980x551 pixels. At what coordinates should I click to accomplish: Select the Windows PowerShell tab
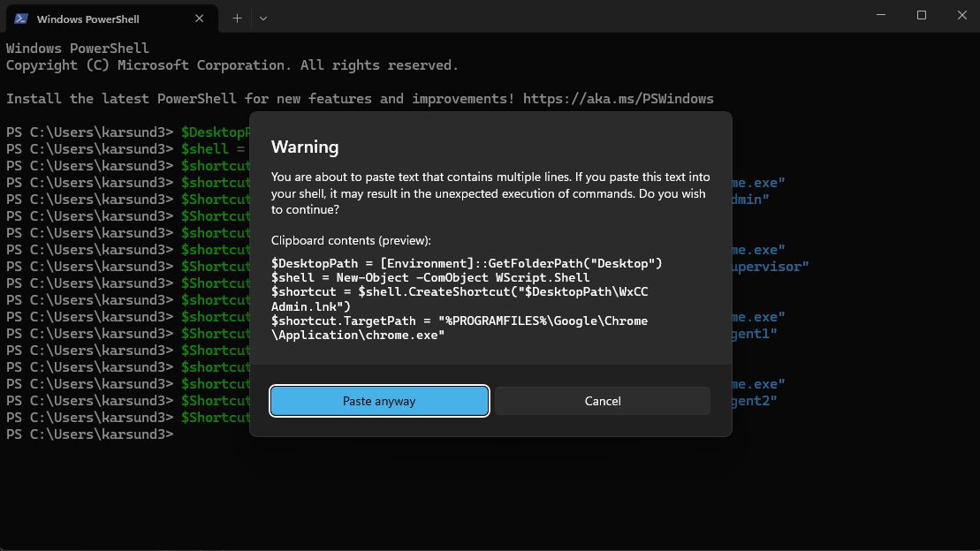pos(112,19)
